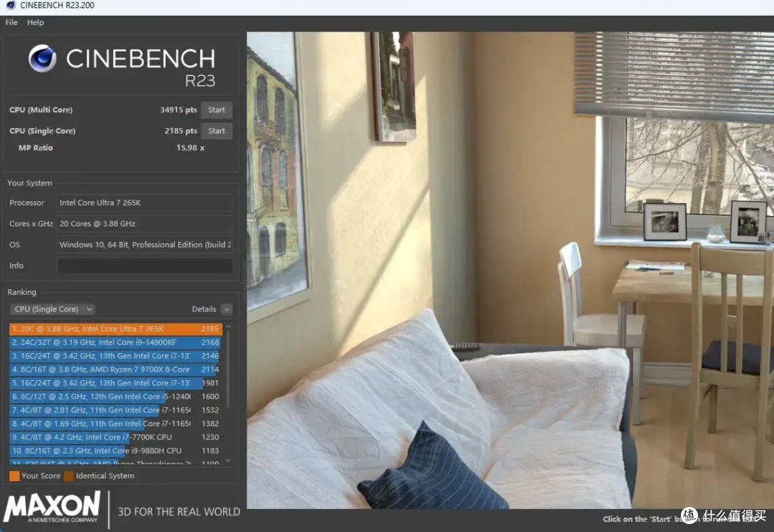This screenshot has height=532, width=774.
Task: Select ranking row Intel Core i7-7700K CPU
Action: 116,437
